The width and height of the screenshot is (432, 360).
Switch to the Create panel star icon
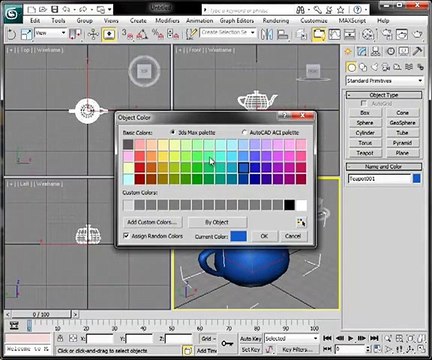click(x=348, y=52)
